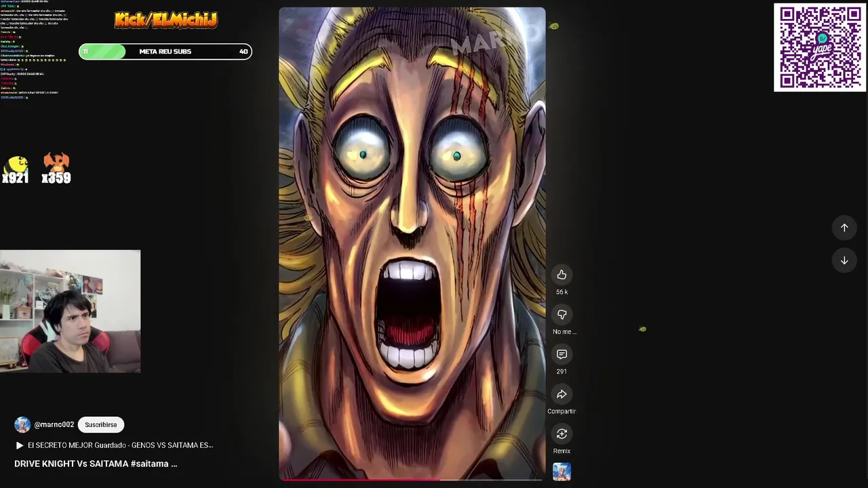Click the title DRIVE KNIGHT Vs SAITAMA
868x488 pixels.
click(x=96, y=464)
